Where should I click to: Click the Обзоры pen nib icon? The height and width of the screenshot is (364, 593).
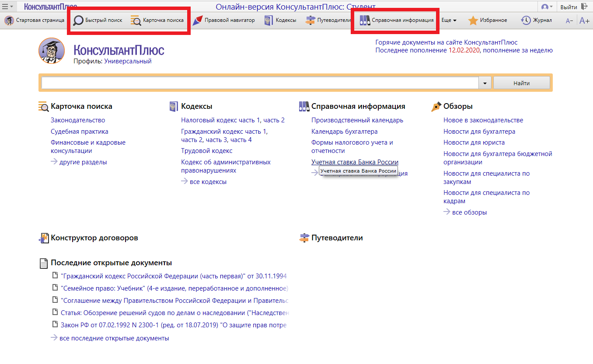pos(436,106)
